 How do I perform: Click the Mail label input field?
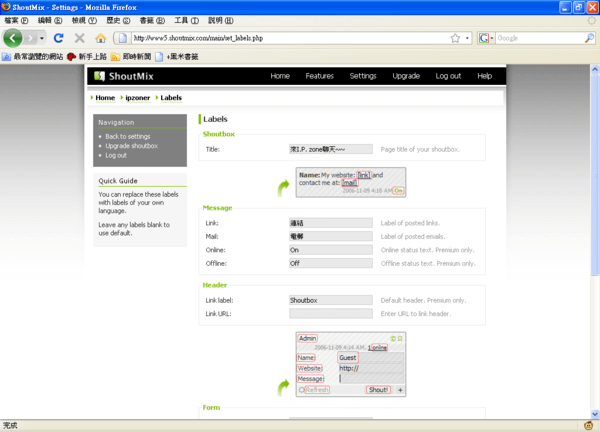tap(331, 236)
